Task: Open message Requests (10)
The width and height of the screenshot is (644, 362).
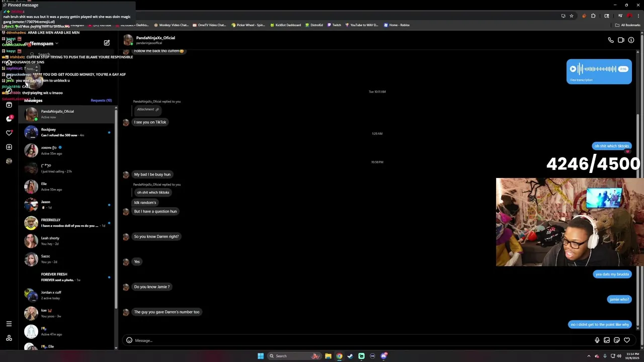Action: pyautogui.click(x=101, y=101)
